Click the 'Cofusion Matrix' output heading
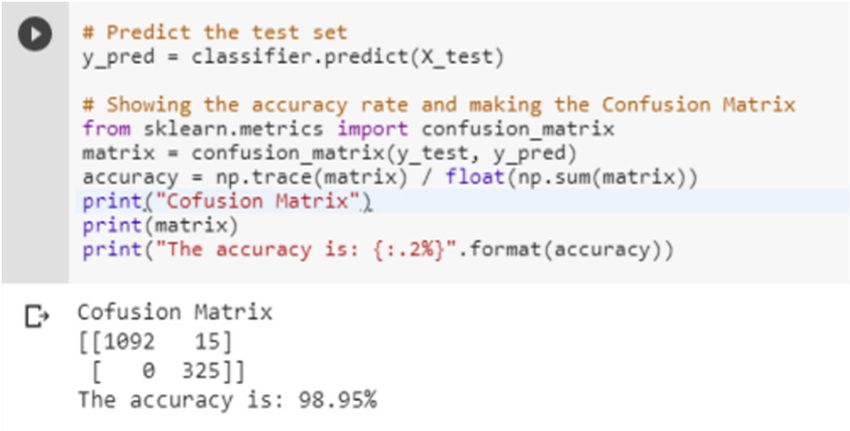Viewport: 850px width, 431px height. (175, 312)
